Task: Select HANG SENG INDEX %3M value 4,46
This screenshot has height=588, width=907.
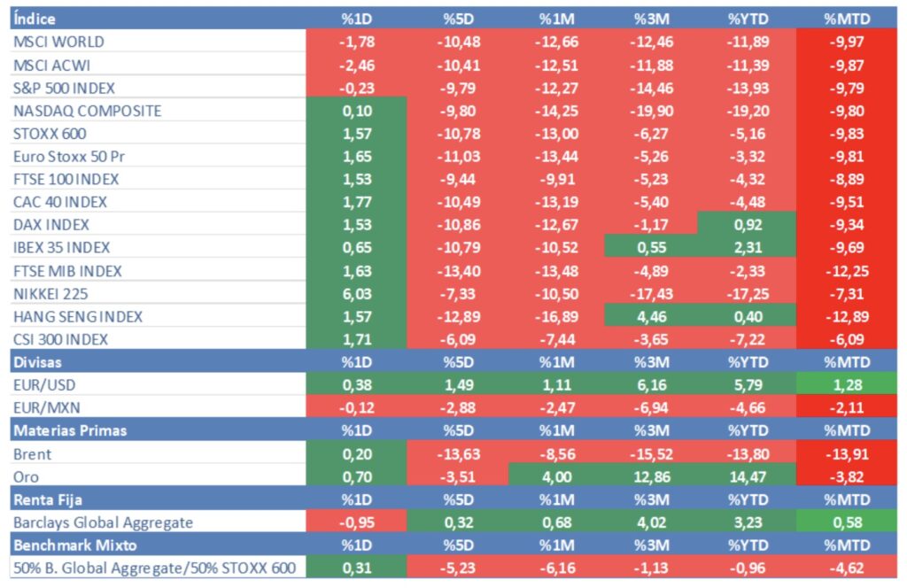Action: 652,316
